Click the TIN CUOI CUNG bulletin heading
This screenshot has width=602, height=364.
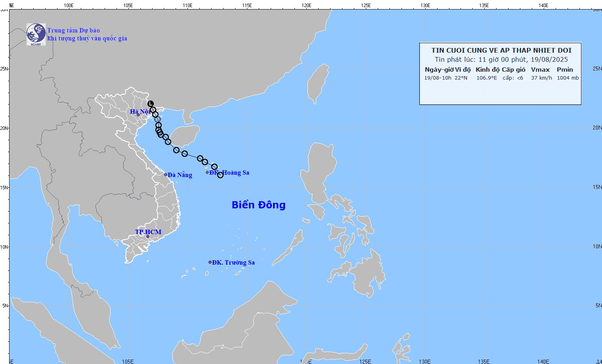[x=501, y=50]
